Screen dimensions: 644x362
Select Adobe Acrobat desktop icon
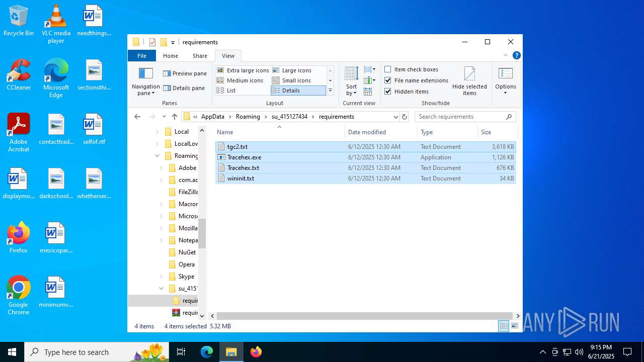tap(19, 133)
